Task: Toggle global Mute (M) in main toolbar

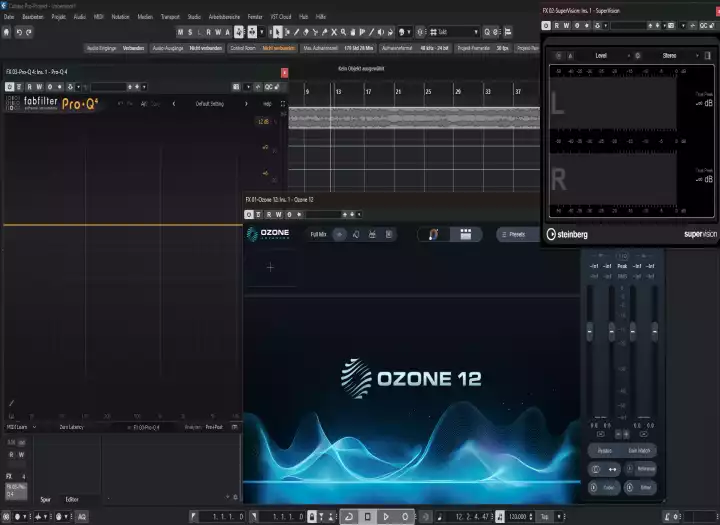Action: (x=180, y=32)
